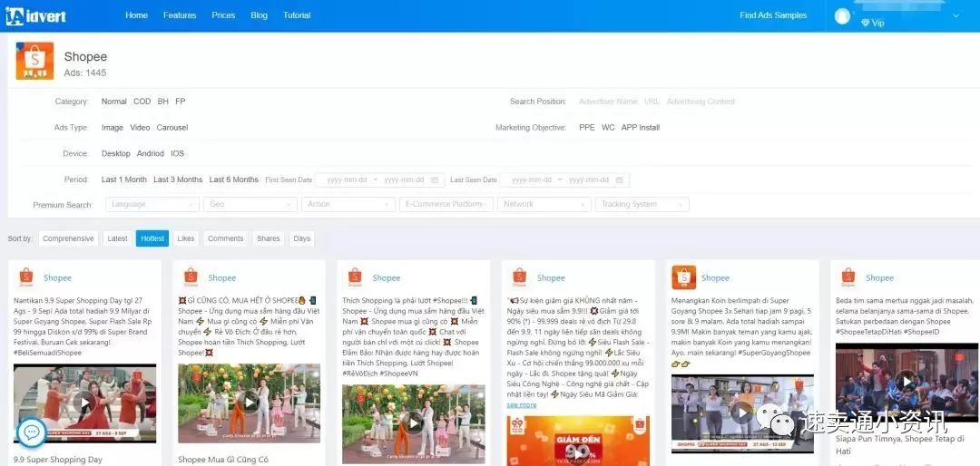Expand the E-Commerce Platform dropdown
980x466 pixels.
point(446,205)
